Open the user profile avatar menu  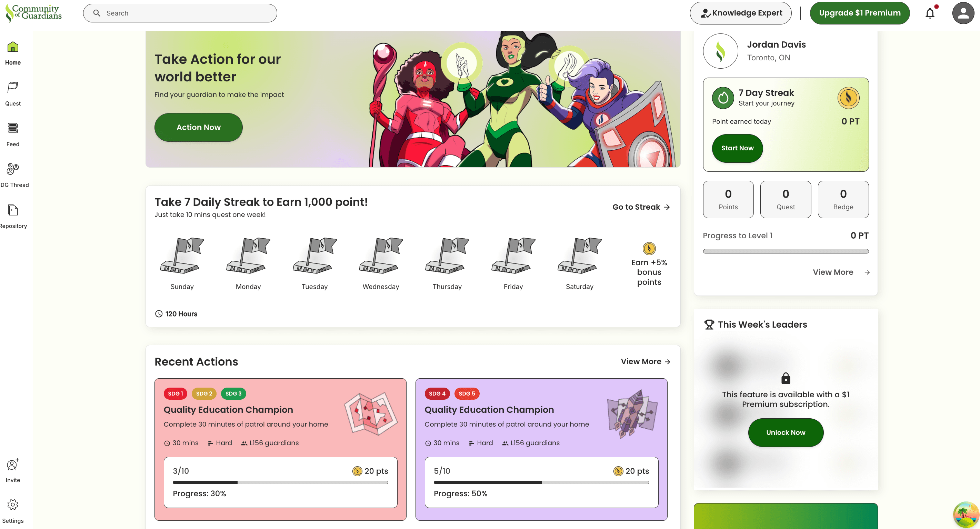tap(963, 13)
